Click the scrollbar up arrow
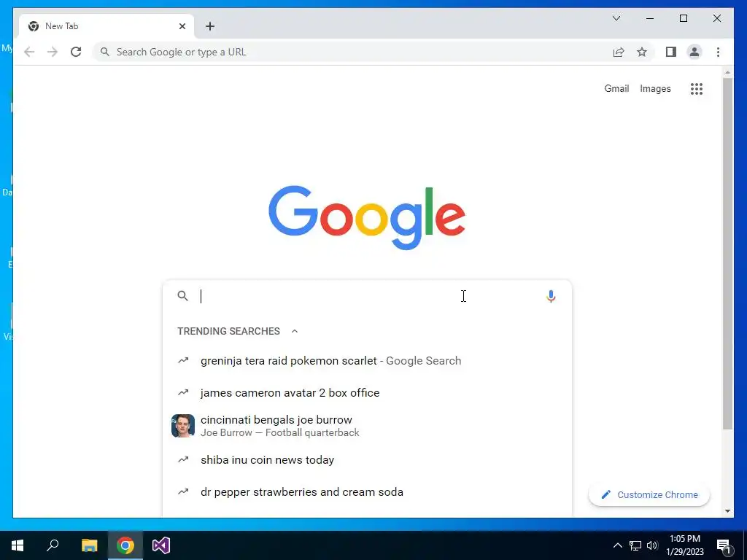 (727, 72)
